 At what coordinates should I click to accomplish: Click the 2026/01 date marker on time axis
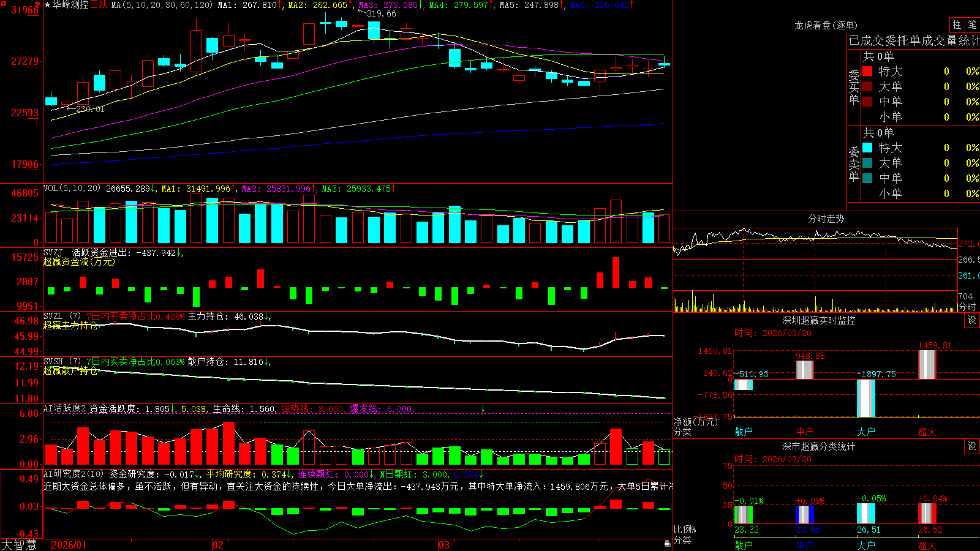(x=69, y=545)
